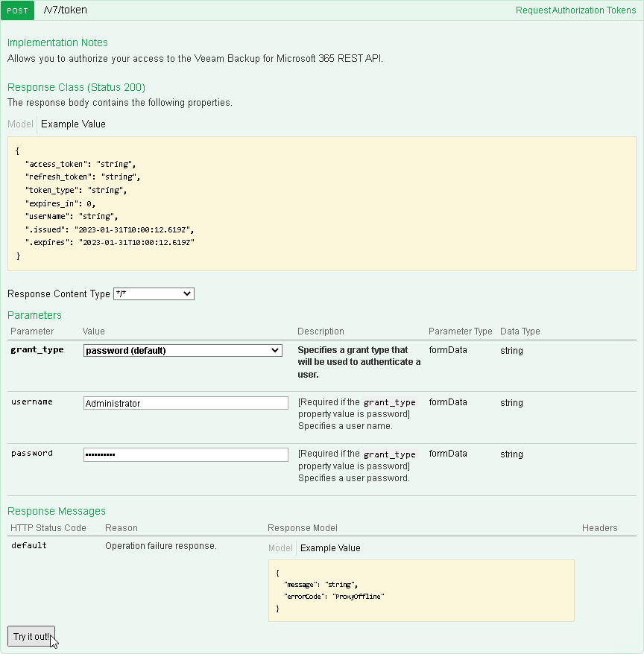Click formData in the password row
The image size is (644, 654).
pos(448,454)
